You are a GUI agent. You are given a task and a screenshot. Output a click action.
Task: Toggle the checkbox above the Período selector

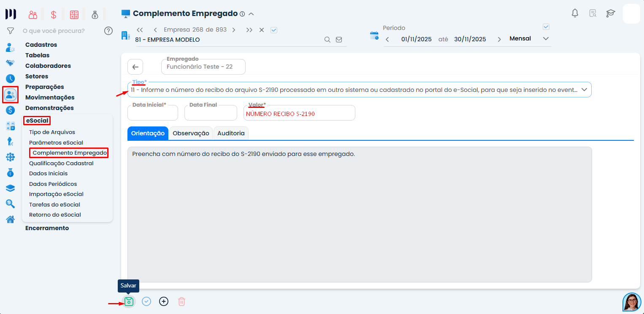546,27
